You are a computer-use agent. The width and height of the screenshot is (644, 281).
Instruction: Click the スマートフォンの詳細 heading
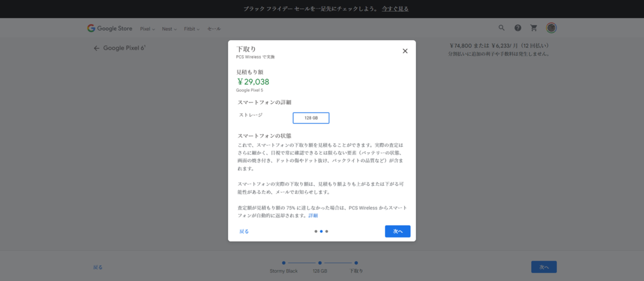(265, 102)
